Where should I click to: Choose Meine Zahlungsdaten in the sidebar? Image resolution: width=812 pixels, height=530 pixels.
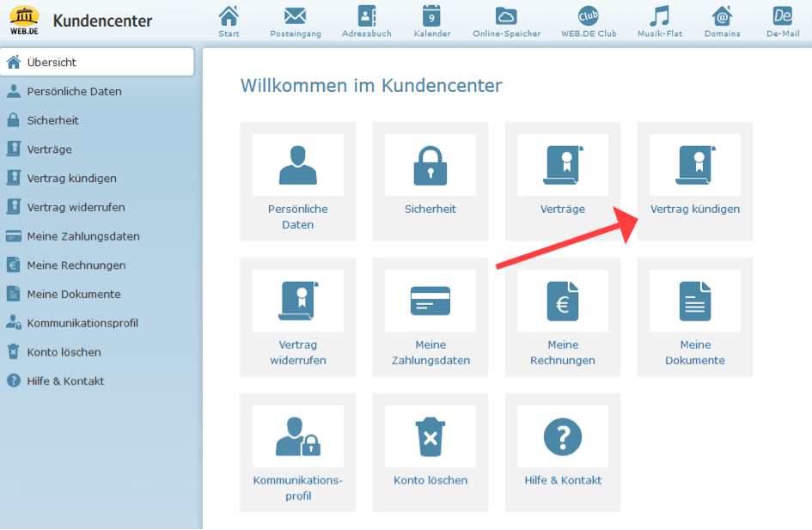pos(97,236)
